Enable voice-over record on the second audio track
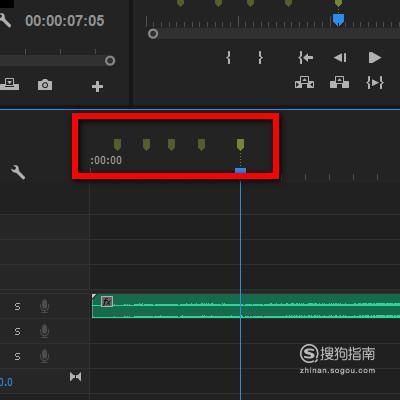Image resolution: width=400 pixels, height=400 pixels. (45, 331)
